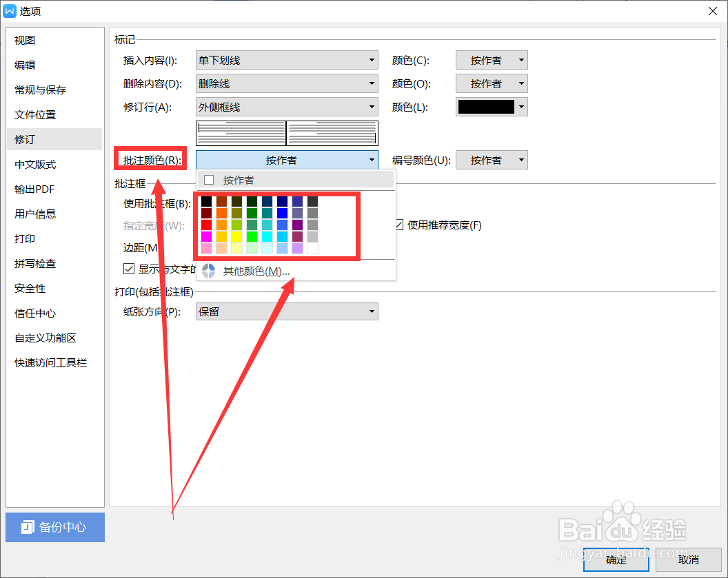Click the left revision-line preview thumbnail
The image size is (728, 578).
241,133
